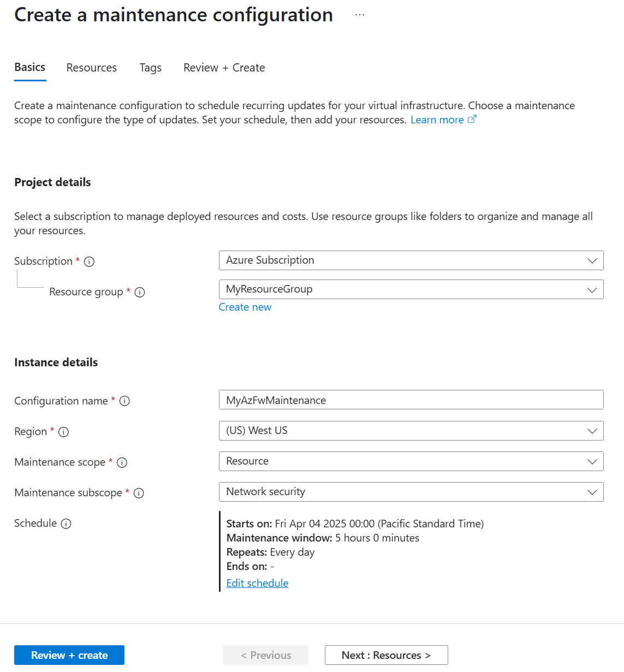Click the Resource group info icon
The width and height of the screenshot is (624, 672).
(x=140, y=292)
